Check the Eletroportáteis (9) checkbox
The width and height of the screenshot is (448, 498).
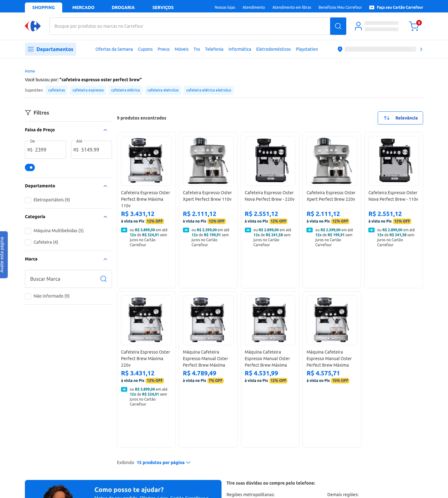pos(28,200)
